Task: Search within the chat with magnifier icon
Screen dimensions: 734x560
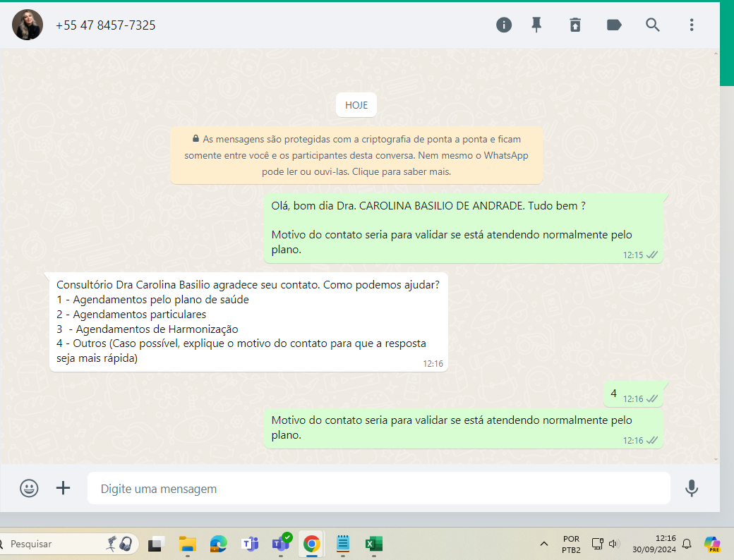Action: tap(653, 25)
